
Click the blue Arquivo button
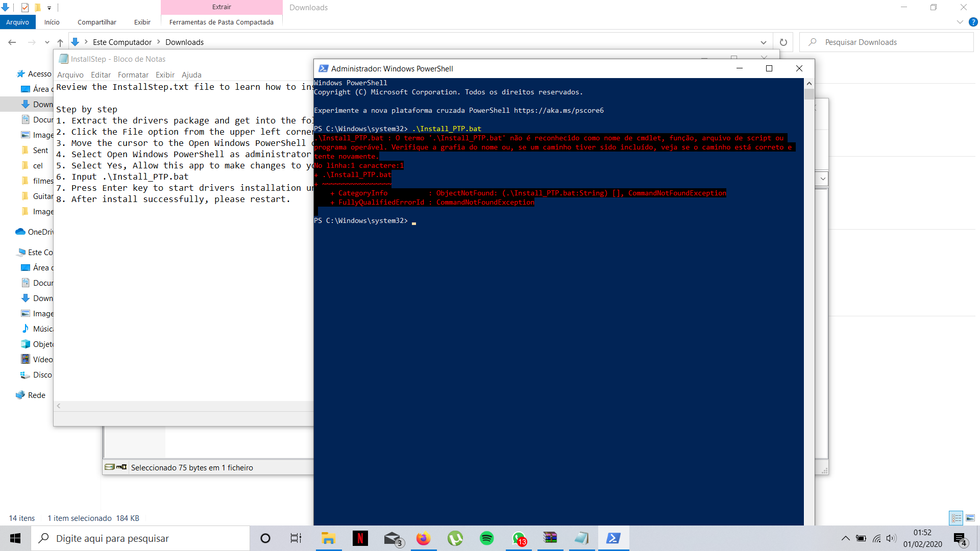17,22
